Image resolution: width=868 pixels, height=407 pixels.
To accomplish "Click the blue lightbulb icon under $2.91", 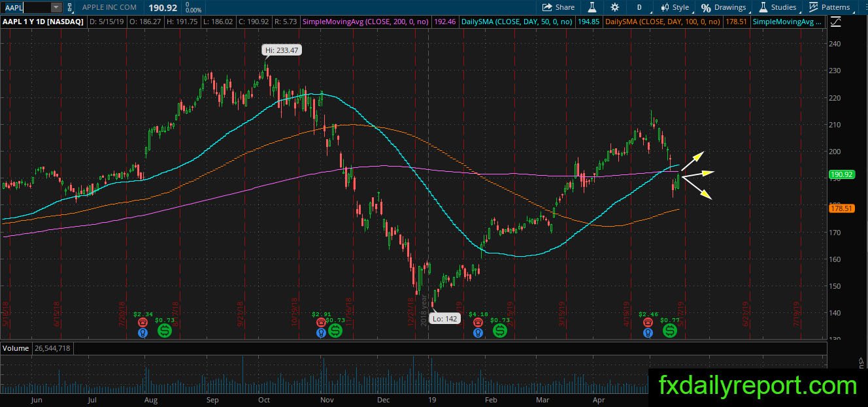I will click(321, 333).
